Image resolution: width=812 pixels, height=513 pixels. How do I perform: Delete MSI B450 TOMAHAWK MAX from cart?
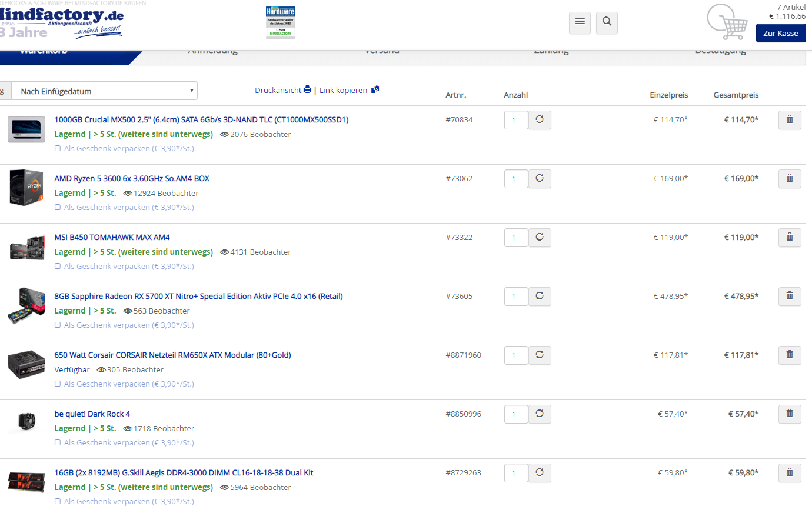[x=790, y=237]
